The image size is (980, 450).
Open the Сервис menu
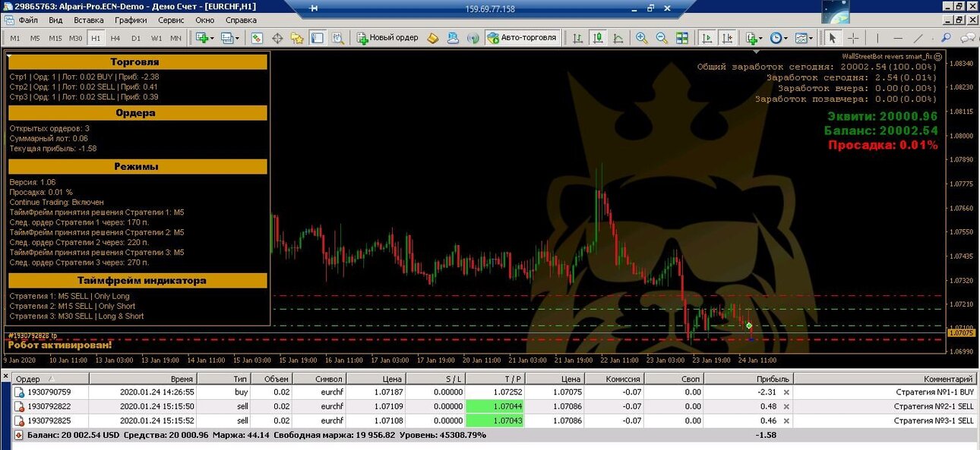tap(171, 20)
